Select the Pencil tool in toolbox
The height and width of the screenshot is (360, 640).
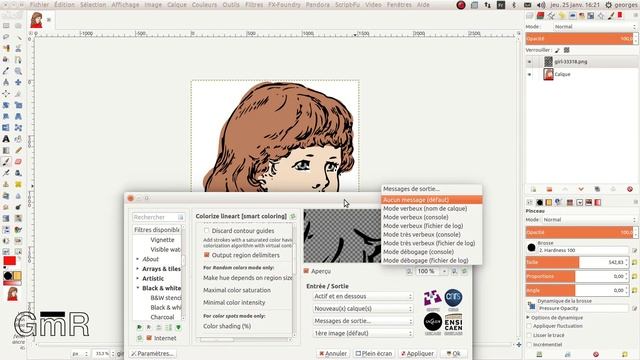18,151
